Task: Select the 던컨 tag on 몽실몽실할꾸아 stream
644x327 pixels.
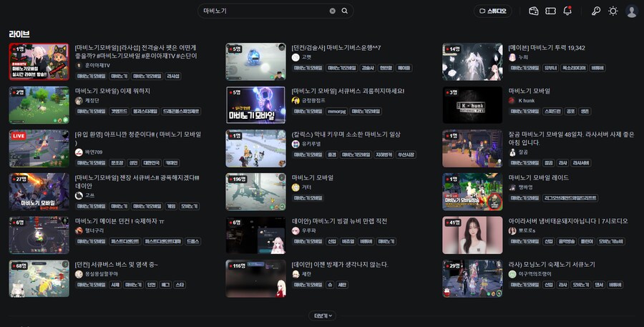Action: coord(152,285)
